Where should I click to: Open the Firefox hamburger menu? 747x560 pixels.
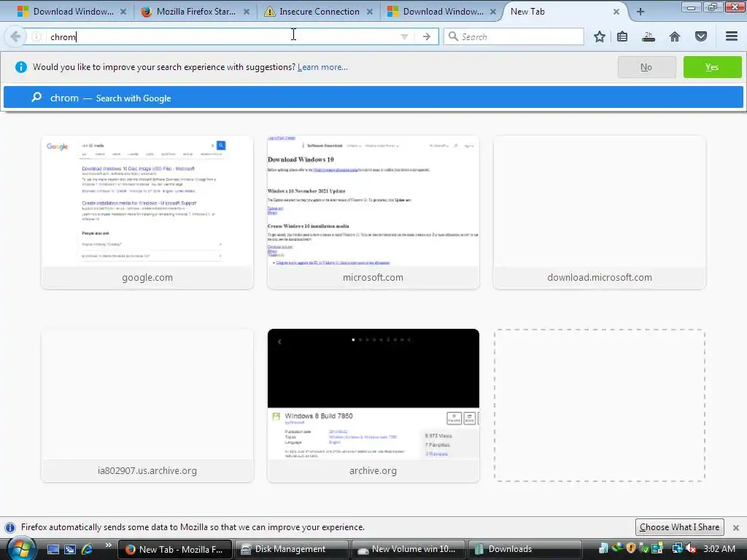(x=732, y=36)
